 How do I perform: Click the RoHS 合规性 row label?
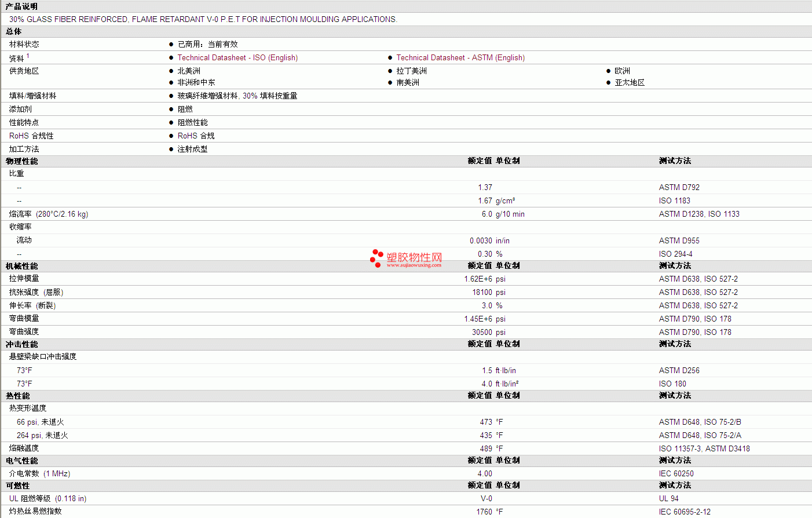pos(31,136)
